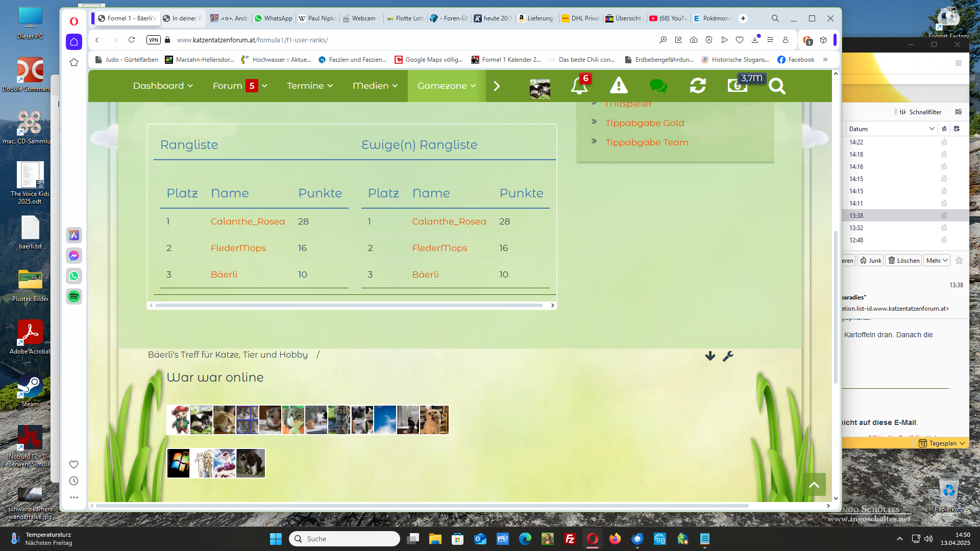Open Spotify in Opera sidebar
The height and width of the screenshot is (551, 980).
click(74, 296)
